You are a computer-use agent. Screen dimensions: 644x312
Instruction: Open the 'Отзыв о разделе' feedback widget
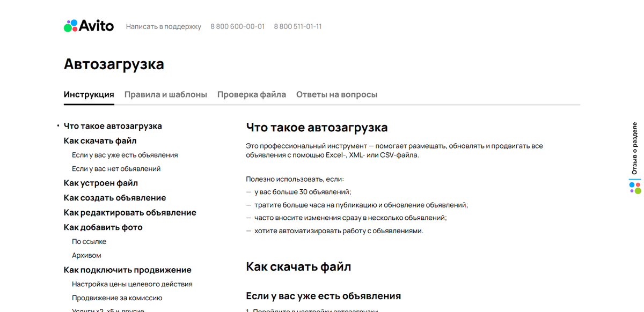[x=635, y=158]
